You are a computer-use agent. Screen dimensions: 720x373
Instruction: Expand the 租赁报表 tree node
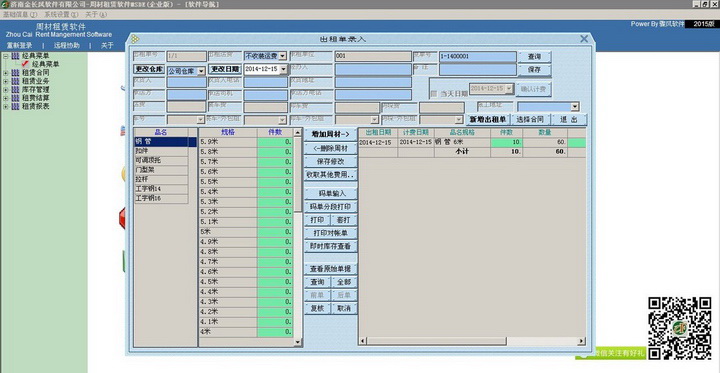click(6, 107)
